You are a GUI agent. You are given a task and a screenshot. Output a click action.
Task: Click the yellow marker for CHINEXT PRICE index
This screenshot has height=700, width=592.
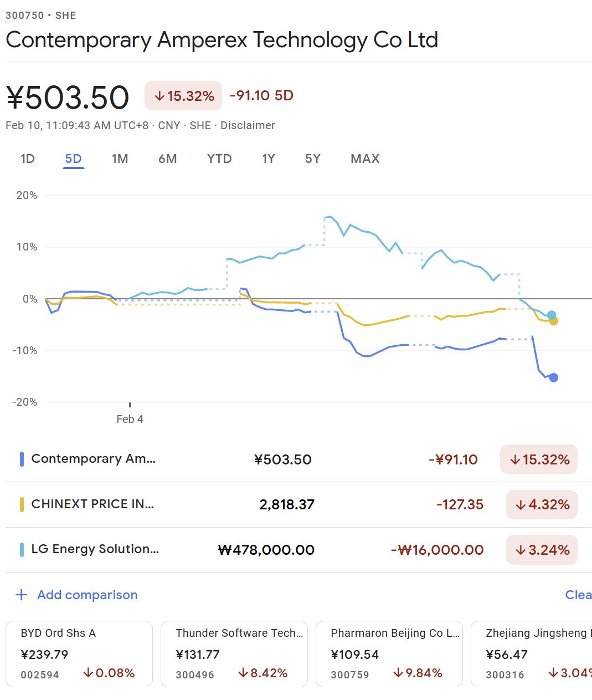pyautogui.click(x=22, y=504)
